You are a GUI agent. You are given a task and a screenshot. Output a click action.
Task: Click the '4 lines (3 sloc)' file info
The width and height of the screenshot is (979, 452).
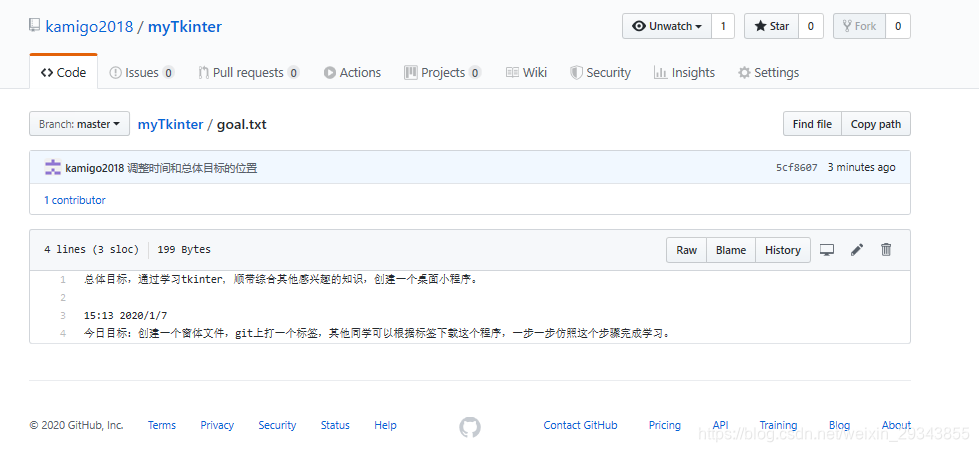point(91,249)
